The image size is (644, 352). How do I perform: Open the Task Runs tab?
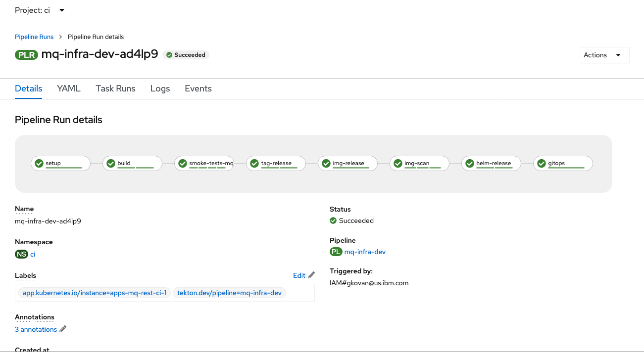tap(115, 88)
